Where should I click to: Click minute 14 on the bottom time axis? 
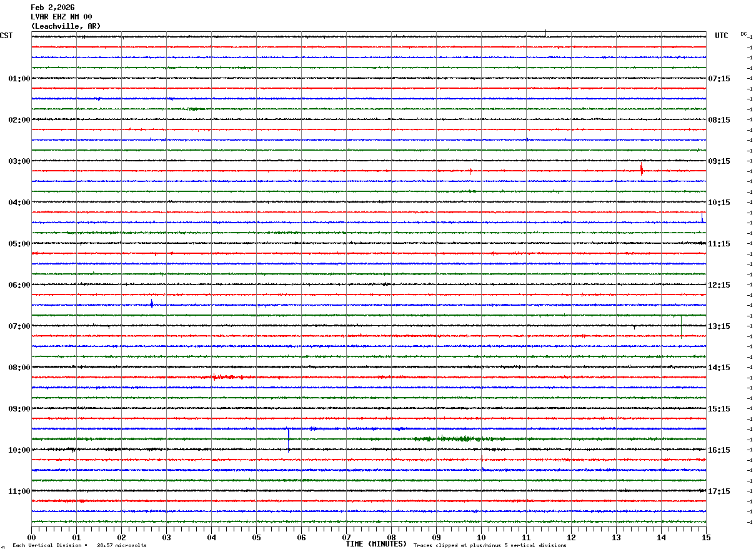click(x=661, y=537)
